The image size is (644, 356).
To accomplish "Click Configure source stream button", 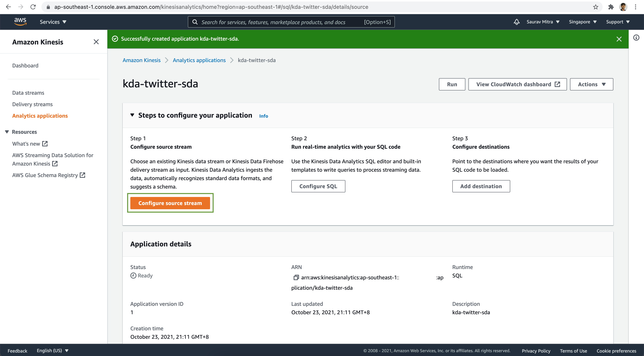I will pyautogui.click(x=170, y=203).
